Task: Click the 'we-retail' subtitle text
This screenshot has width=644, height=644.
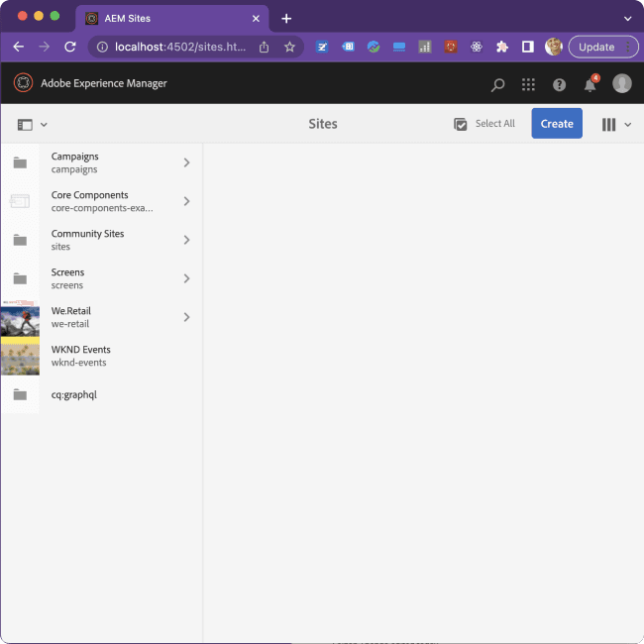Action: [69, 324]
